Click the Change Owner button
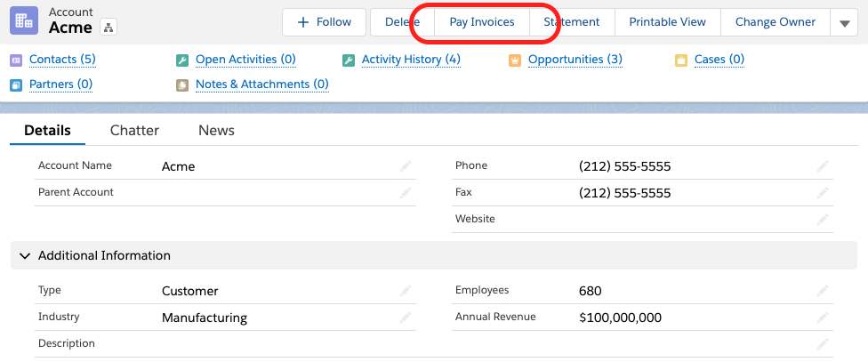This screenshot has height=362, width=868. 776,22
